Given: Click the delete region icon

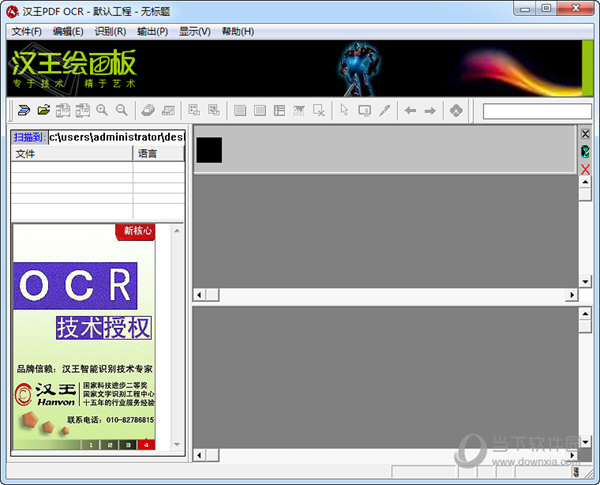Looking at the screenshot, I should tap(319, 111).
